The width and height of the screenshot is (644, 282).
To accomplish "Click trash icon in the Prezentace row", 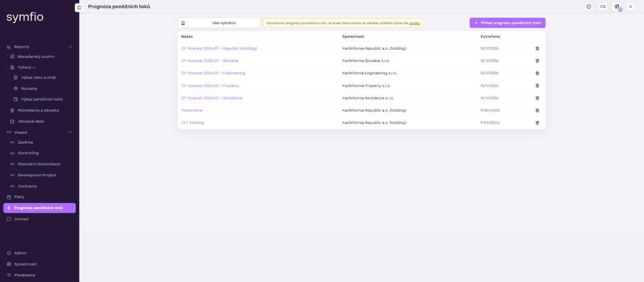I will click(x=537, y=110).
